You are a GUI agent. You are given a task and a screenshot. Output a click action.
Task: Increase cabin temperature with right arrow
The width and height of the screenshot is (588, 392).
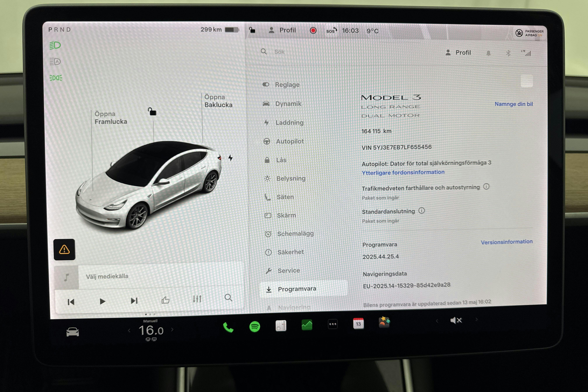coord(172,329)
